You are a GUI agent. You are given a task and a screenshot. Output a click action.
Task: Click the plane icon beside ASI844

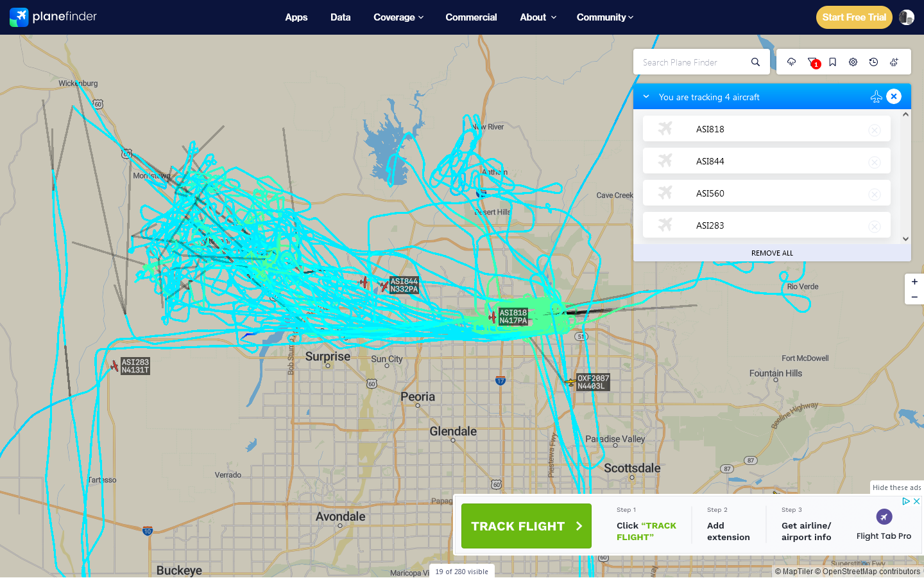tap(665, 161)
